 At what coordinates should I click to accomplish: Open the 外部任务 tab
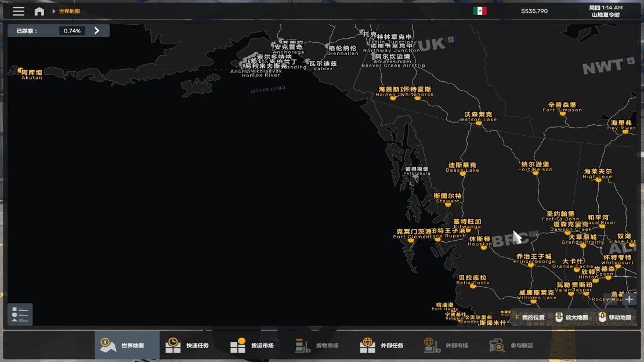point(385,345)
